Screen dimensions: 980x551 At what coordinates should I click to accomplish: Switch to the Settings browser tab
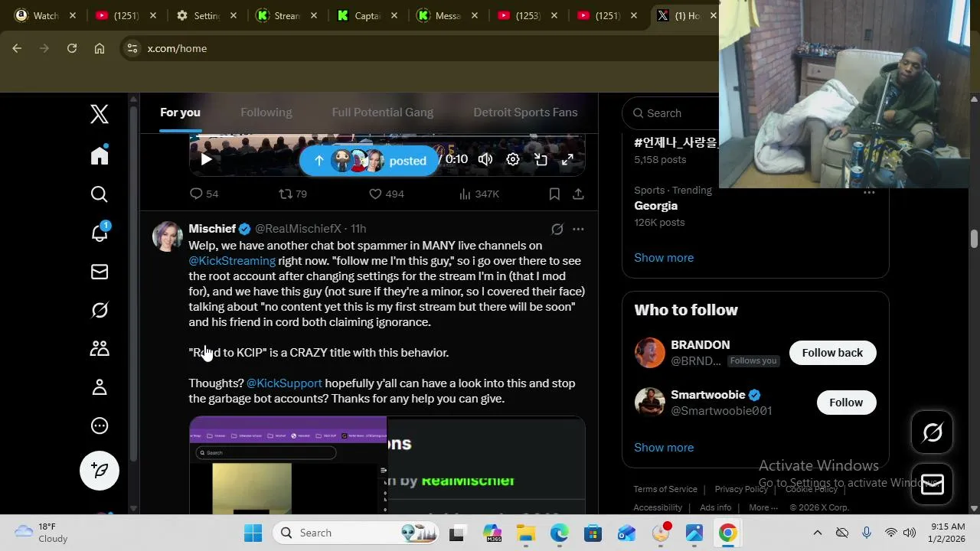pyautogui.click(x=206, y=15)
